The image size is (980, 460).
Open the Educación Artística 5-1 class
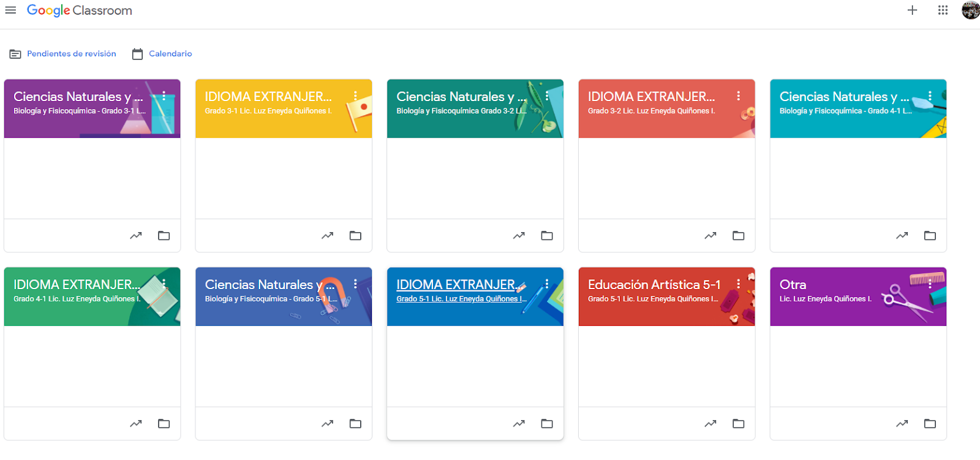[x=654, y=285]
